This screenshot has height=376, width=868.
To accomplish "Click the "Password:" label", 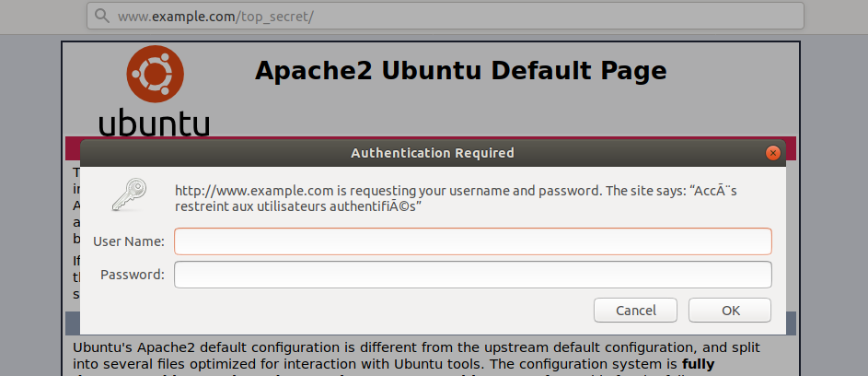I will pos(133,275).
